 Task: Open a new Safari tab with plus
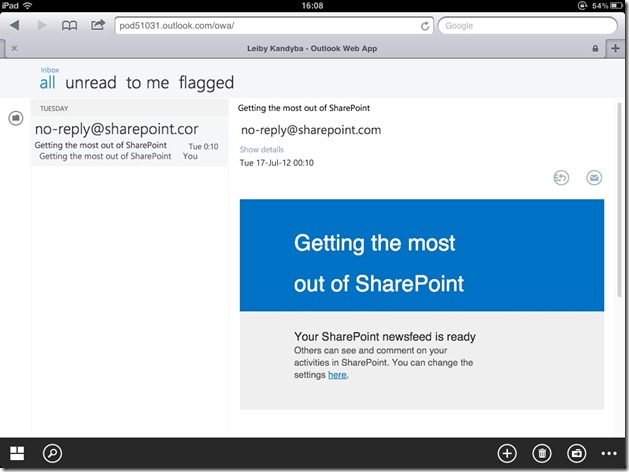coord(615,49)
